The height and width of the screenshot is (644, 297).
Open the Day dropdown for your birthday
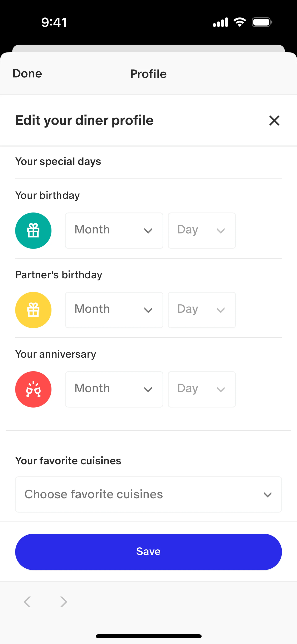(202, 231)
